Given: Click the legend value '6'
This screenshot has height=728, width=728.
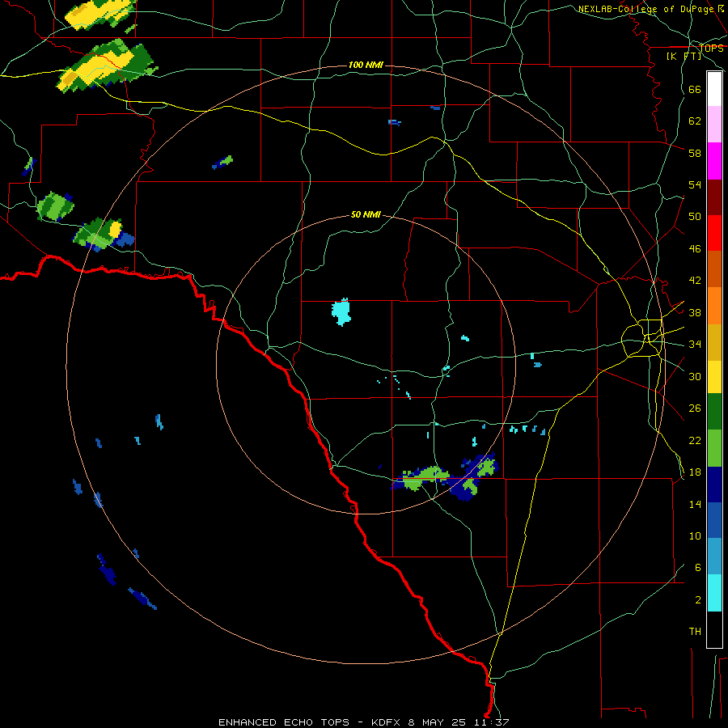Looking at the screenshot, I should 698,568.
